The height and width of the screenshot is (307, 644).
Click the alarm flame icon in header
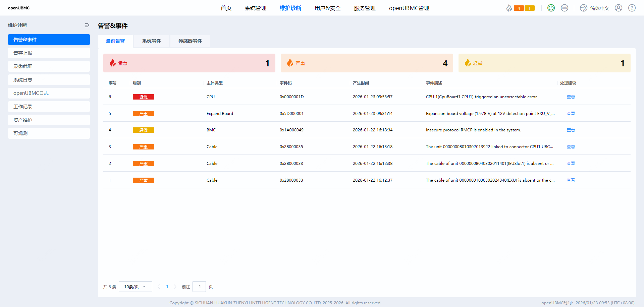[x=509, y=8]
